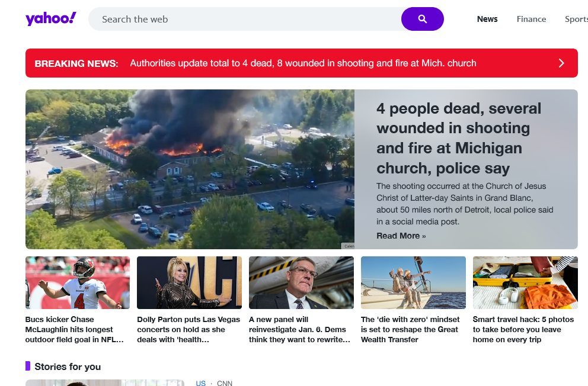
Task: Click the Jan. 6 panel story image
Action: click(x=301, y=282)
